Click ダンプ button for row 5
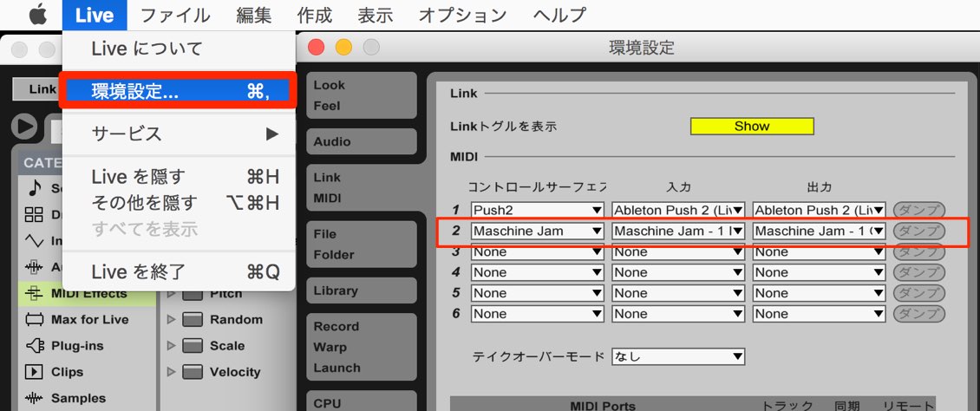Image resolution: width=980 pixels, height=411 pixels. tap(919, 293)
